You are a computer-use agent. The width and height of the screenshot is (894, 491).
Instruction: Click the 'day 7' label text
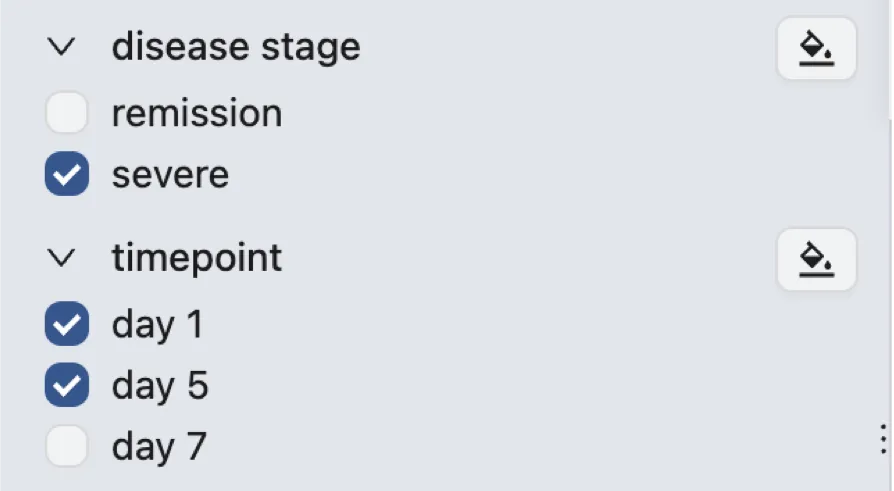159,446
